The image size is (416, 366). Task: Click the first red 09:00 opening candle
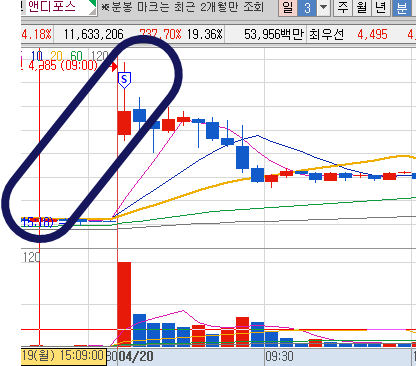[124, 123]
